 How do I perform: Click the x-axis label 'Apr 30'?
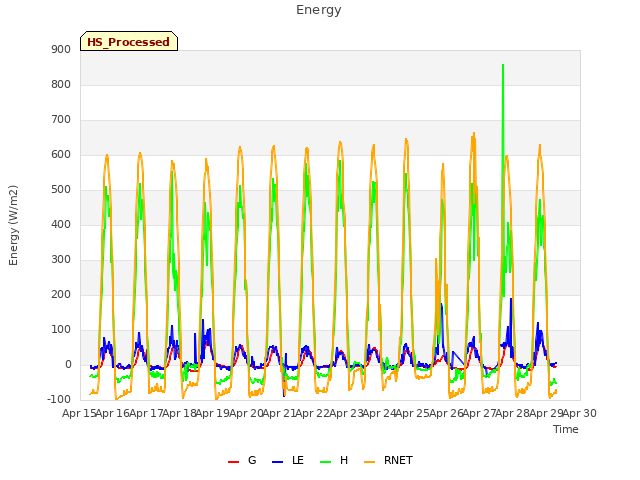point(580,413)
